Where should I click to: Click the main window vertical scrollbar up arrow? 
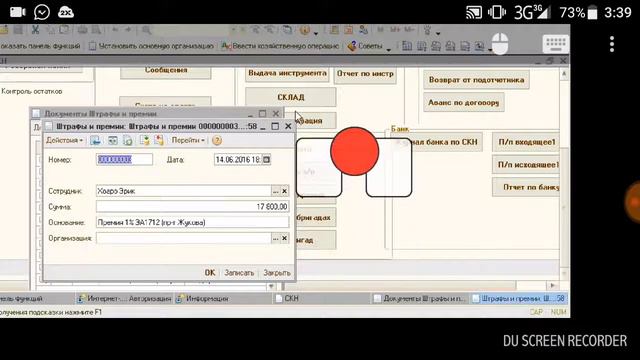click(x=564, y=74)
